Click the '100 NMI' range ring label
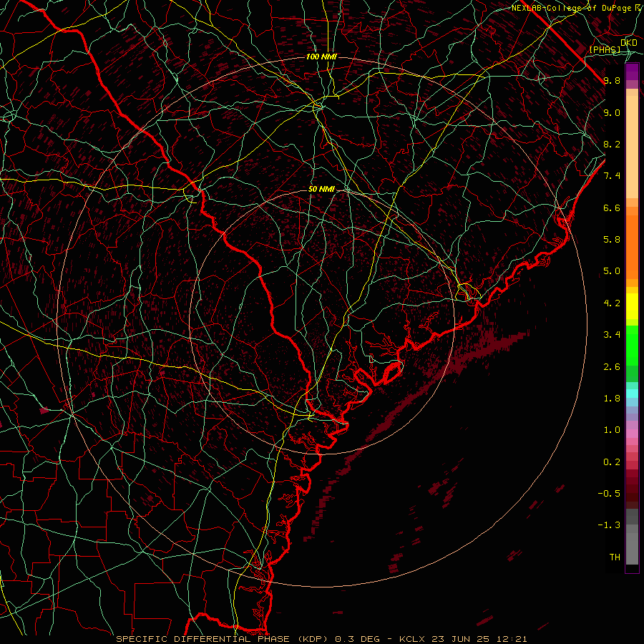 (x=321, y=57)
